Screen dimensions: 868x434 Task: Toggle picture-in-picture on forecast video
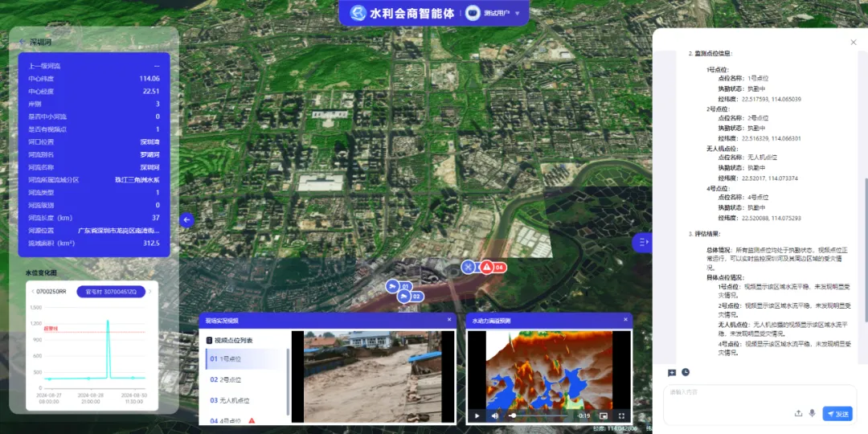[604, 416]
